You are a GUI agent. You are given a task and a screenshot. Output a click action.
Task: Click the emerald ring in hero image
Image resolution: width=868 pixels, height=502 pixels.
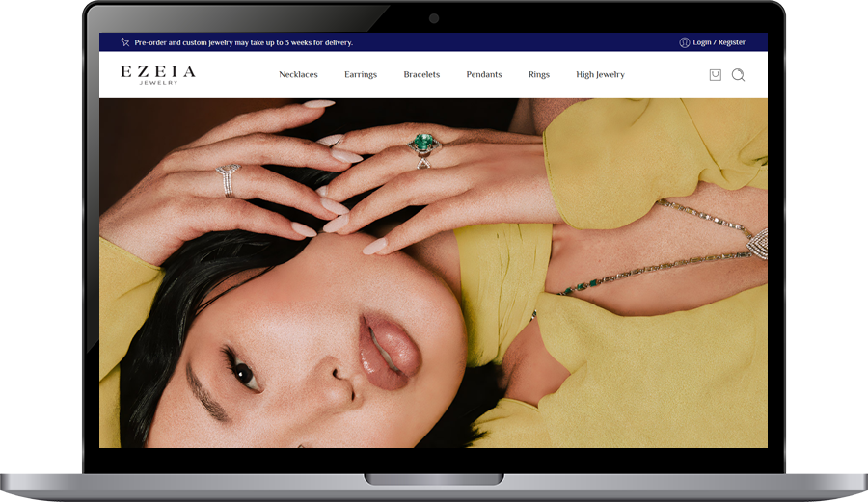(421, 146)
